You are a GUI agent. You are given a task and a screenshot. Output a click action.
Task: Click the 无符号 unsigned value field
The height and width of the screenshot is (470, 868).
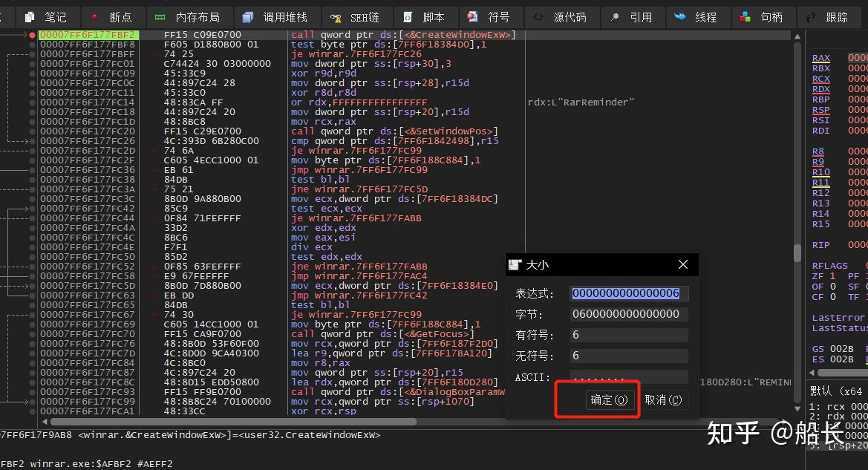pos(629,356)
